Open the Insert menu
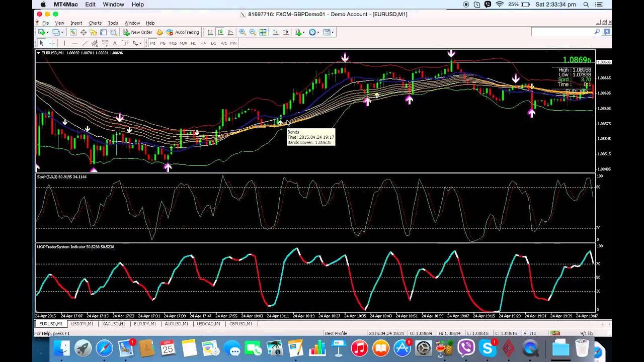The image size is (644, 362). click(76, 23)
